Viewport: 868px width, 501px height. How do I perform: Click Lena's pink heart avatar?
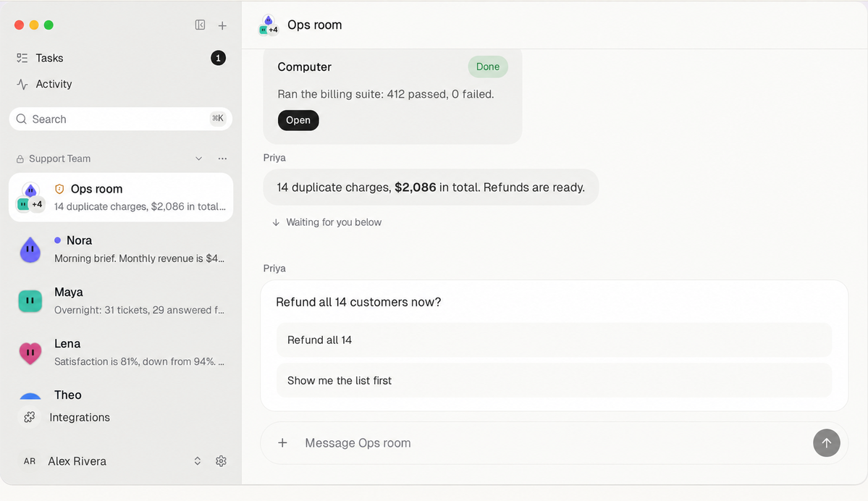click(x=30, y=353)
